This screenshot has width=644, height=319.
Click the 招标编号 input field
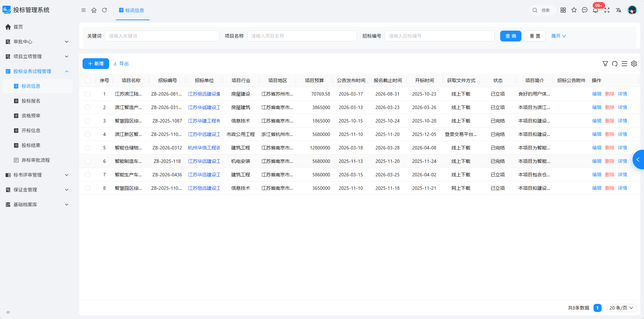tap(440, 36)
